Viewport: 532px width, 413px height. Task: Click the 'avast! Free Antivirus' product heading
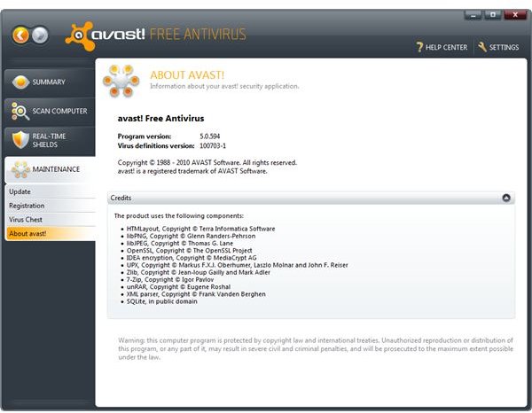[160, 119]
